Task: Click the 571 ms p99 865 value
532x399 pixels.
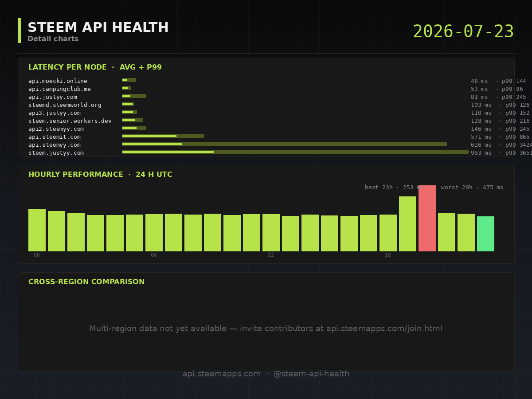Action: (x=500, y=137)
